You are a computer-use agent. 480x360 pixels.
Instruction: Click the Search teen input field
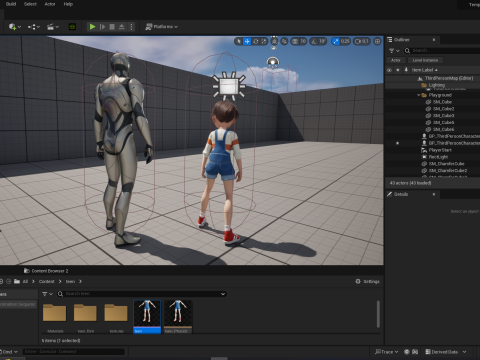pos(142,294)
